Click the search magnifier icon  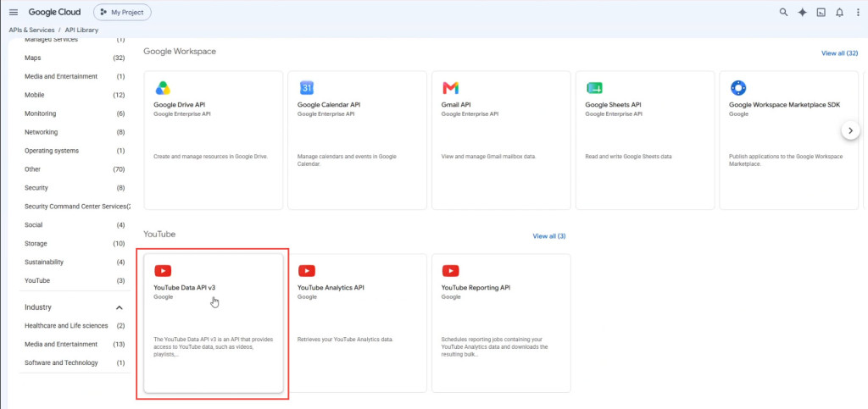pos(783,12)
